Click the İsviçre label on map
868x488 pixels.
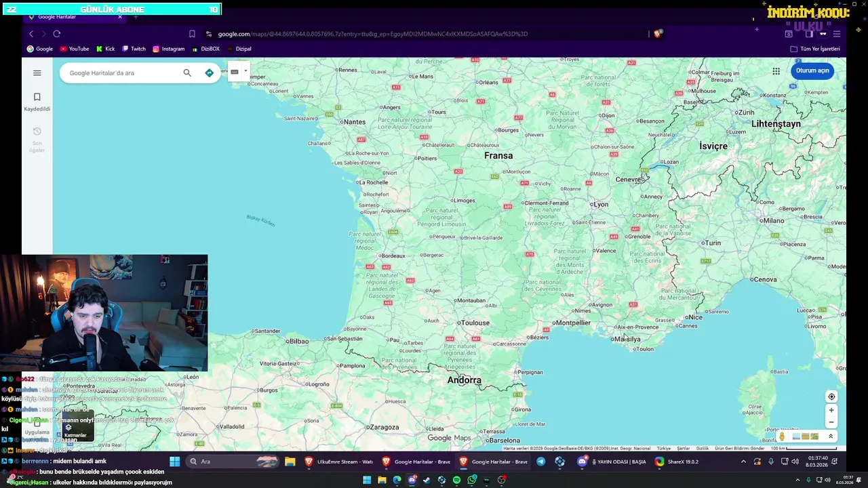pos(713,146)
